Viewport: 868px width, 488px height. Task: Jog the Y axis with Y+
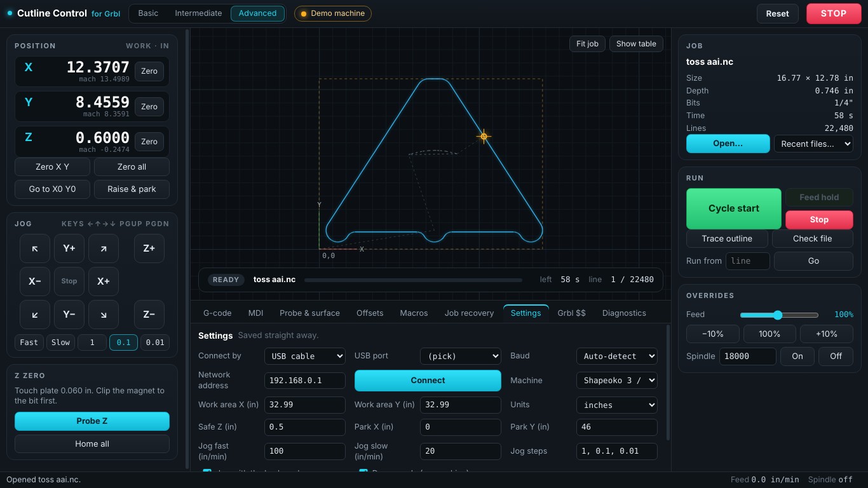69,248
